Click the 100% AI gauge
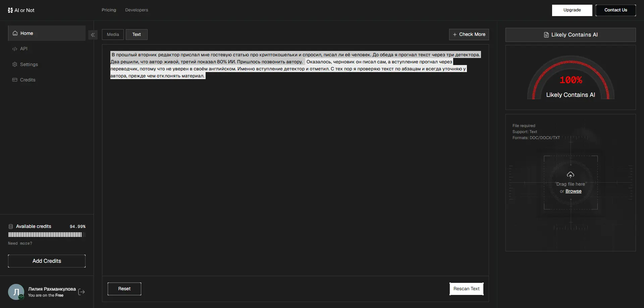Image resolution: width=644 pixels, height=308 pixels. click(x=571, y=78)
